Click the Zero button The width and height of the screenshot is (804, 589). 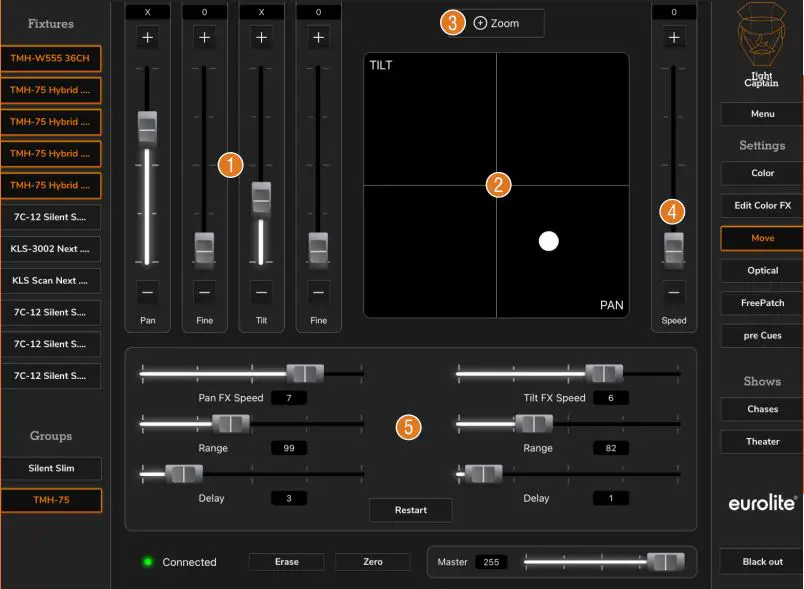[x=373, y=562]
